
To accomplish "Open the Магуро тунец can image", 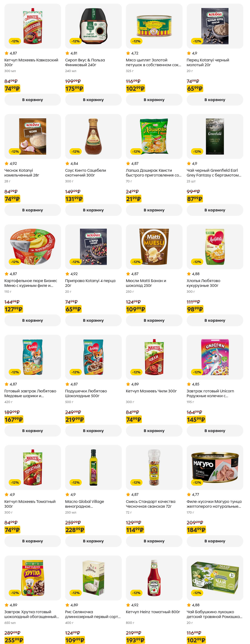I will click(215, 467).
